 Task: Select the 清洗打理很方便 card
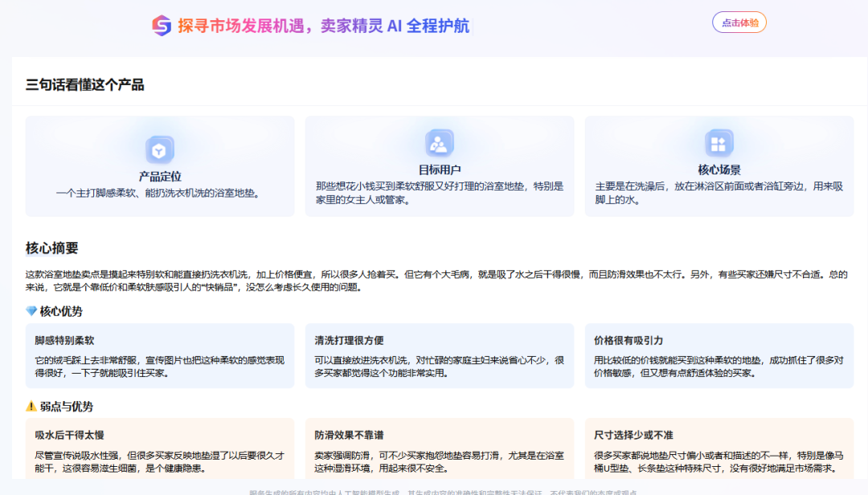click(x=439, y=352)
